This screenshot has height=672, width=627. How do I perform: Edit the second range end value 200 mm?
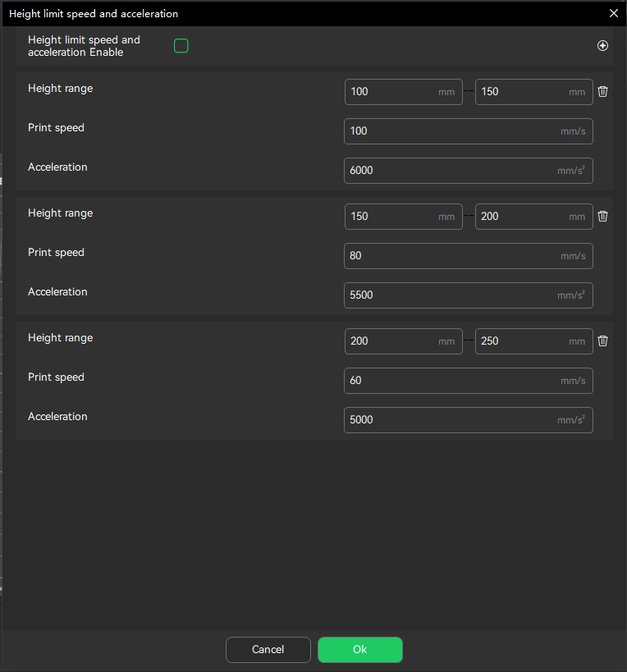point(523,217)
